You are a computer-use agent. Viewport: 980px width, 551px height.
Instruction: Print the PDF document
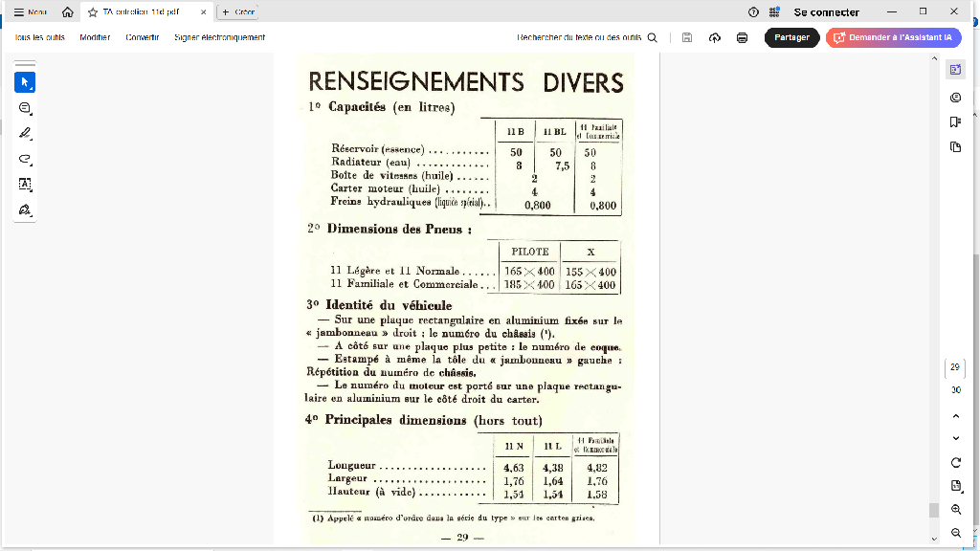(741, 36)
